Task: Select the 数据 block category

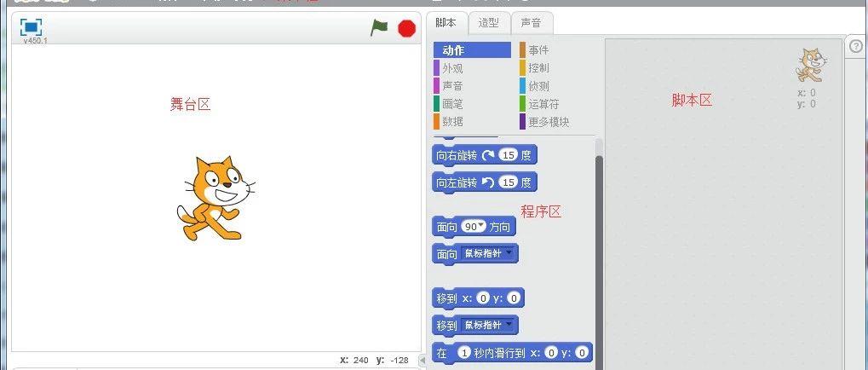Action: pos(452,121)
